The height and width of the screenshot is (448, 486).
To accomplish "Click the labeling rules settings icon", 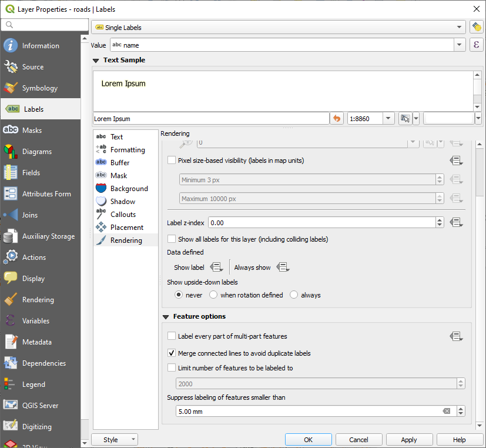I will (476, 28).
